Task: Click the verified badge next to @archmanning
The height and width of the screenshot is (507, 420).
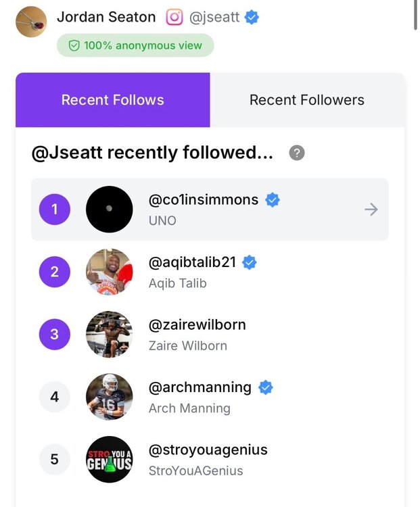Action: click(x=266, y=387)
